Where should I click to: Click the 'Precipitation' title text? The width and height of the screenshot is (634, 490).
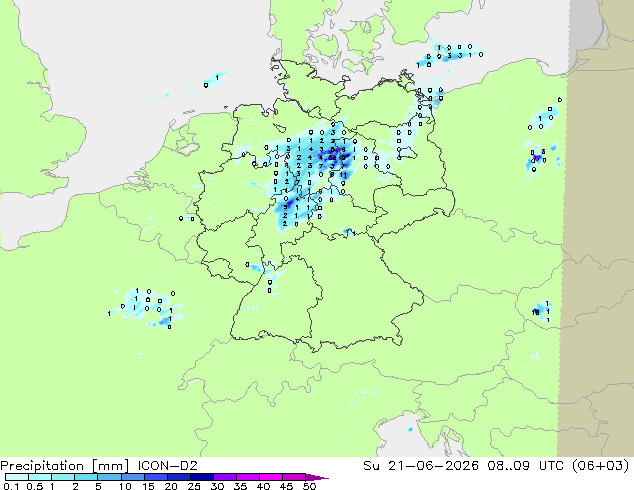click(42, 466)
